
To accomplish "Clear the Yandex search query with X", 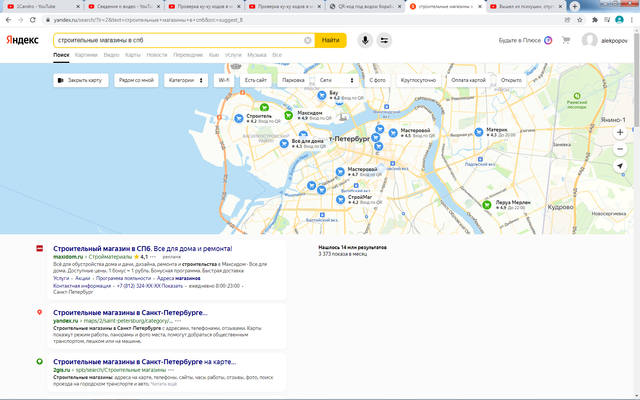I will (308, 40).
